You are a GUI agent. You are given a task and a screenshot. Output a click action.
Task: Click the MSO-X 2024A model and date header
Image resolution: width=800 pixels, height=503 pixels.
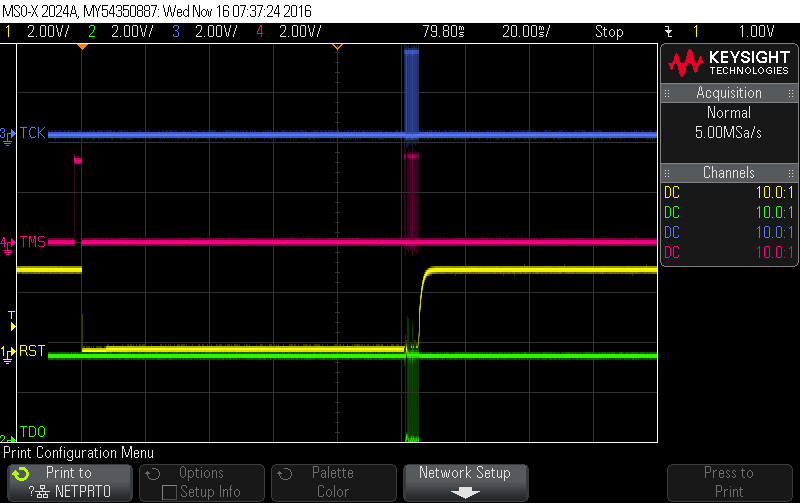[x=157, y=11]
